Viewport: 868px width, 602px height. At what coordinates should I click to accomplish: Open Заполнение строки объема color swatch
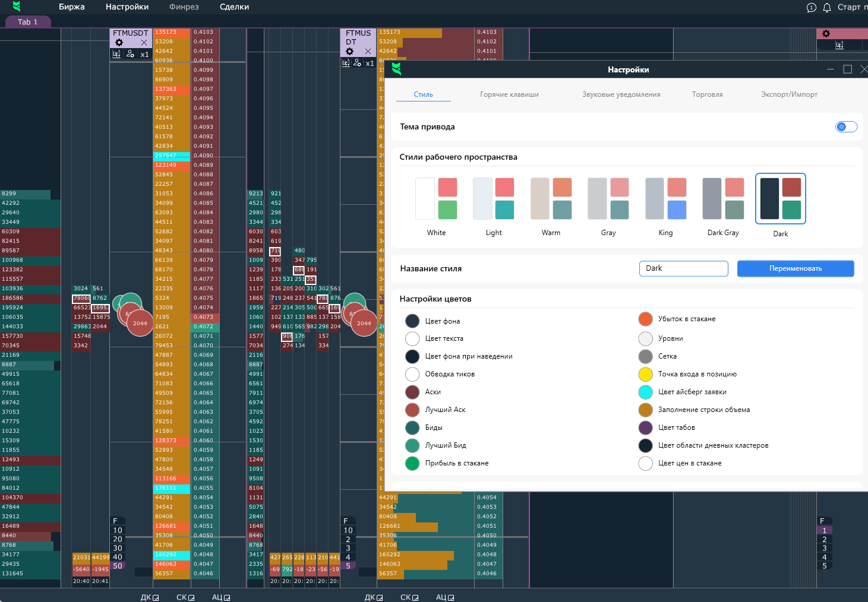click(x=646, y=410)
